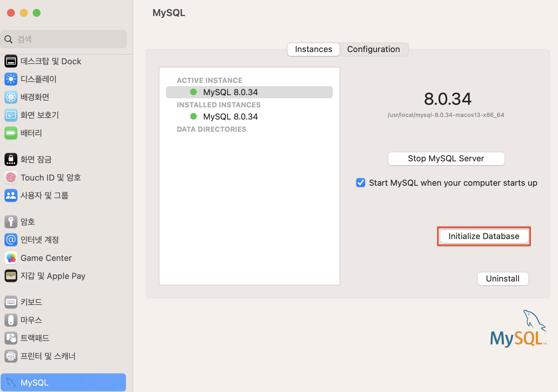This screenshot has height=392, width=558.
Task: Stop the MySQL Server
Action: 446,158
